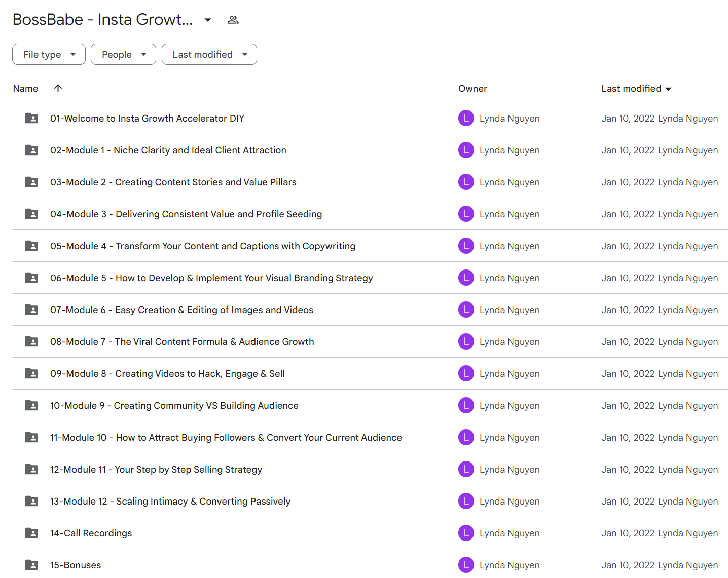Click owner name Lynda Nguyen in 03-Module 2 row
Image resolution: width=728 pixels, height=578 pixels.
(x=509, y=182)
